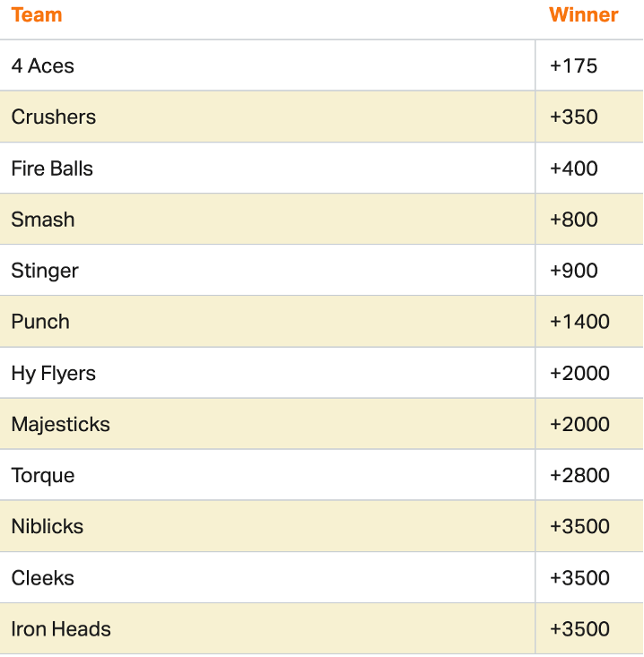Click the Smash team name
Screen dimensions: 644x657
click(x=43, y=220)
